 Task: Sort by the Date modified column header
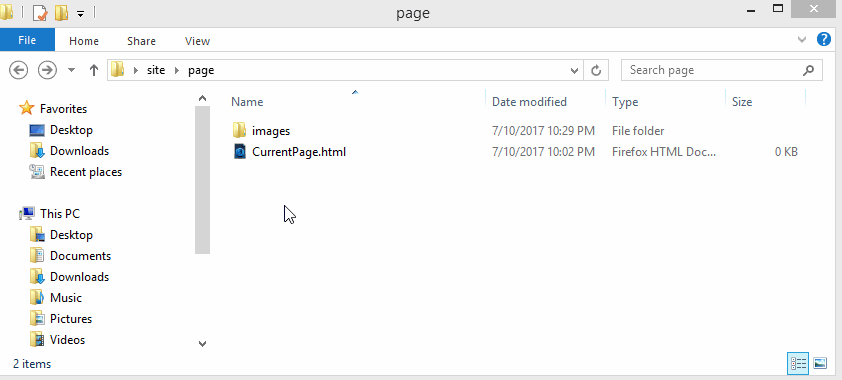tap(529, 101)
